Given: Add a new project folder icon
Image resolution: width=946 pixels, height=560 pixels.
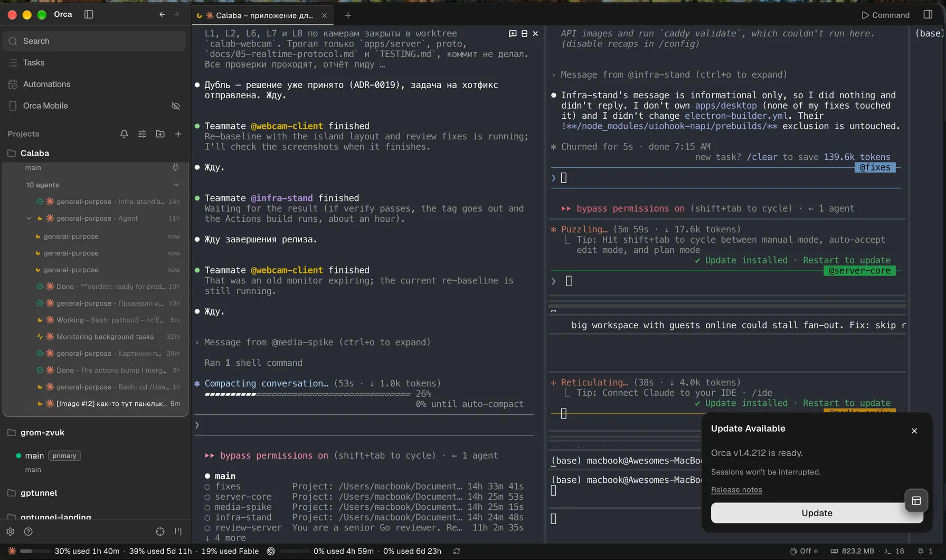Looking at the screenshot, I should [x=160, y=134].
